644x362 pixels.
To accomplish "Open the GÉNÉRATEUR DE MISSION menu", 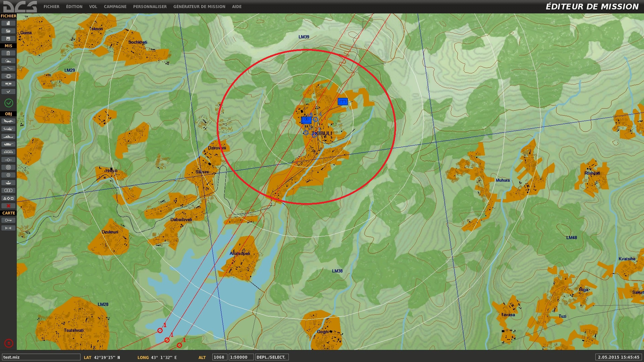I will coord(199,7).
